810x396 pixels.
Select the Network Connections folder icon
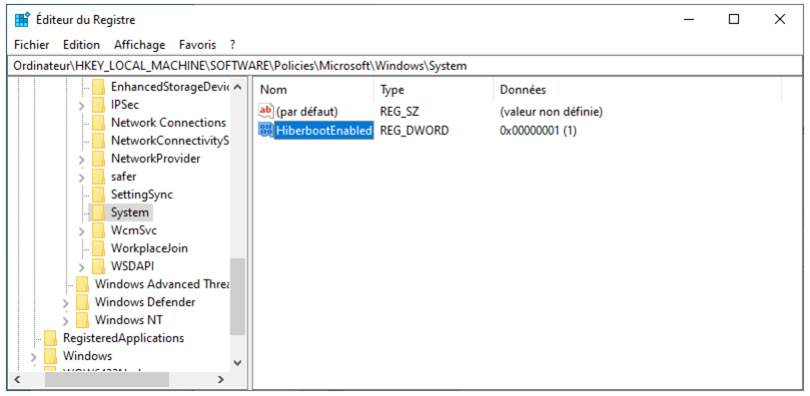[99, 123]
